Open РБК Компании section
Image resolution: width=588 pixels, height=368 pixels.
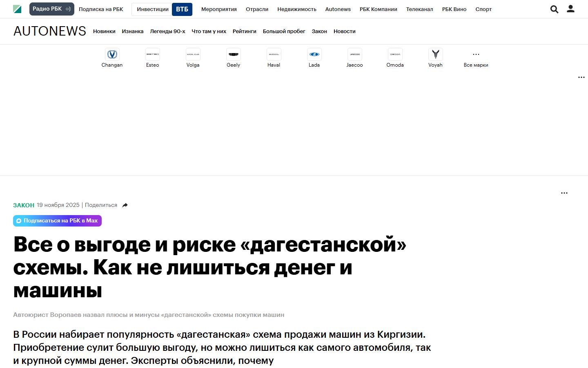(x=379, y=9)
